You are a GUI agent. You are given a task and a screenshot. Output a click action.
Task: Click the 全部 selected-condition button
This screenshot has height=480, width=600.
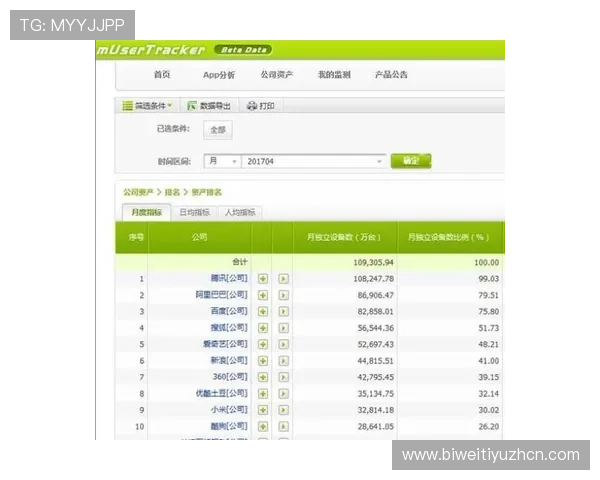pos(218,129)
